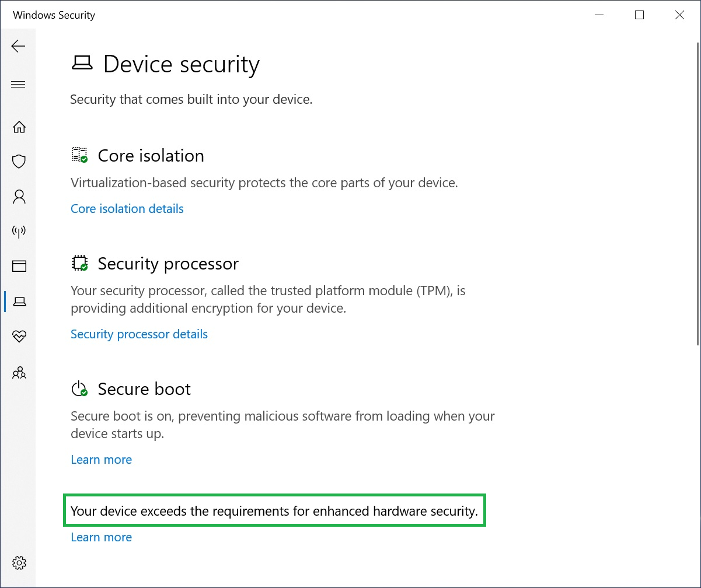Screen dimensions: 701x588
Task: Open Account protection person icon
Action: [x=19, y=197]
